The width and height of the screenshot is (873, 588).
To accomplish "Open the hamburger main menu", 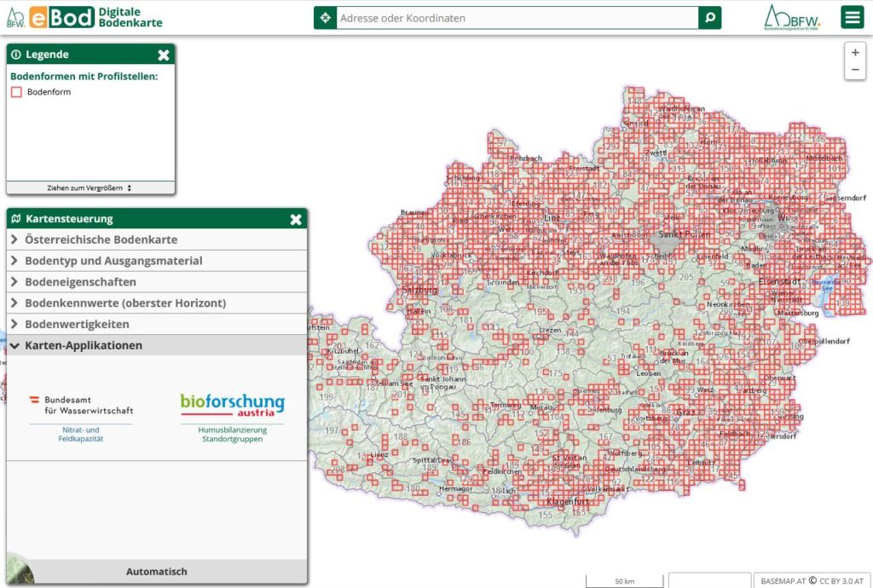I will tap(852, 17).
